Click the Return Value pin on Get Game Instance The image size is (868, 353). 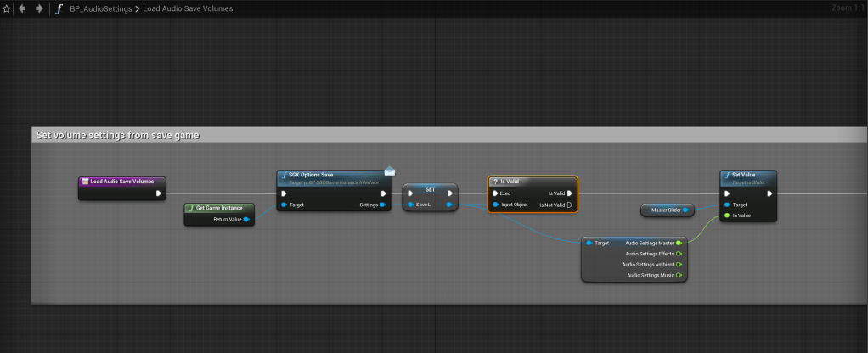coord(246,219)
